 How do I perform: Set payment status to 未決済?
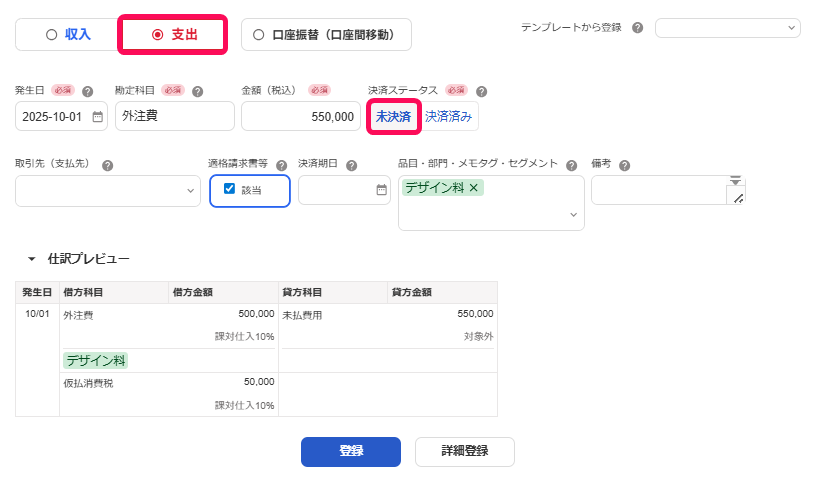pyautogui.click(x=393, y=117)
